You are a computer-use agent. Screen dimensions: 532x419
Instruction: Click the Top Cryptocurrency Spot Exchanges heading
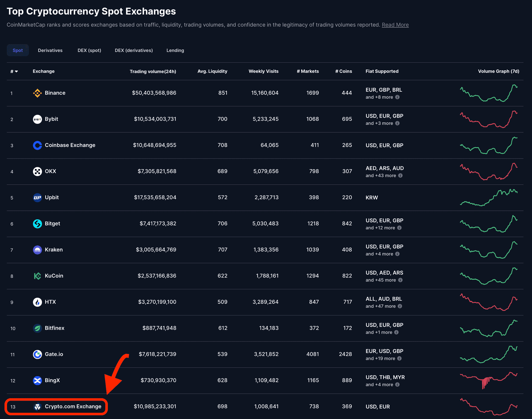click(x=91, y=11)
